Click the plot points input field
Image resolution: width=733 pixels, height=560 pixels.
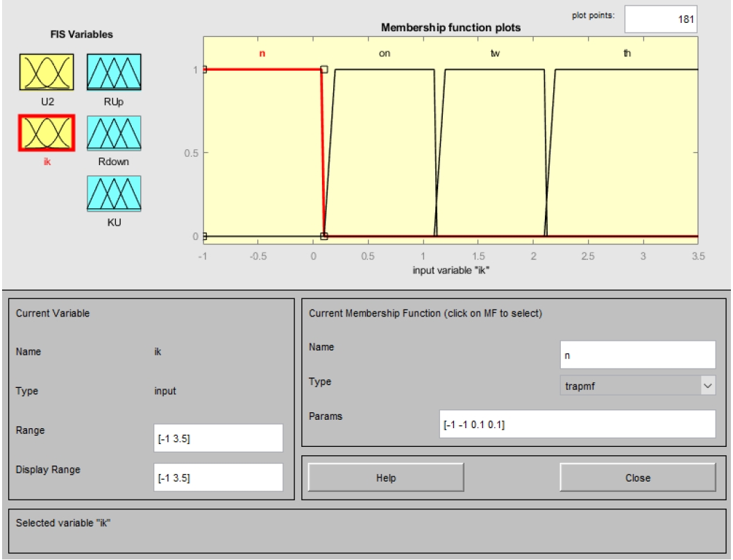pos(660,20)
